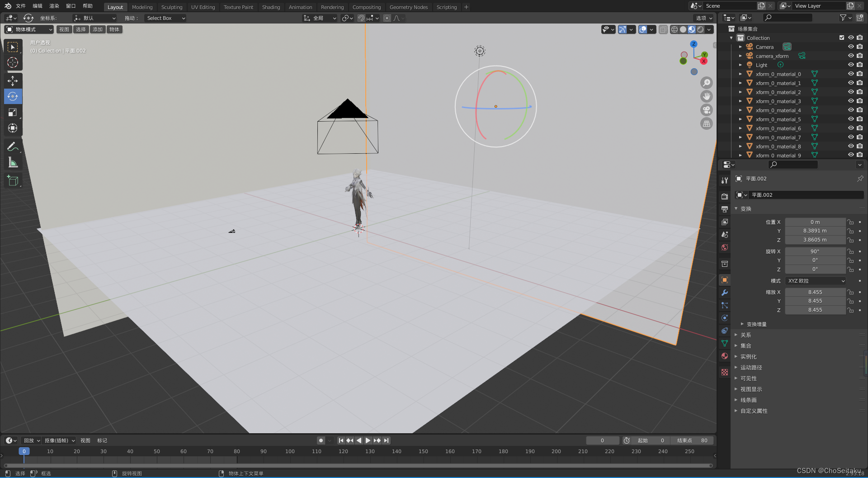Select the Add Cube tool

[13, 181]
